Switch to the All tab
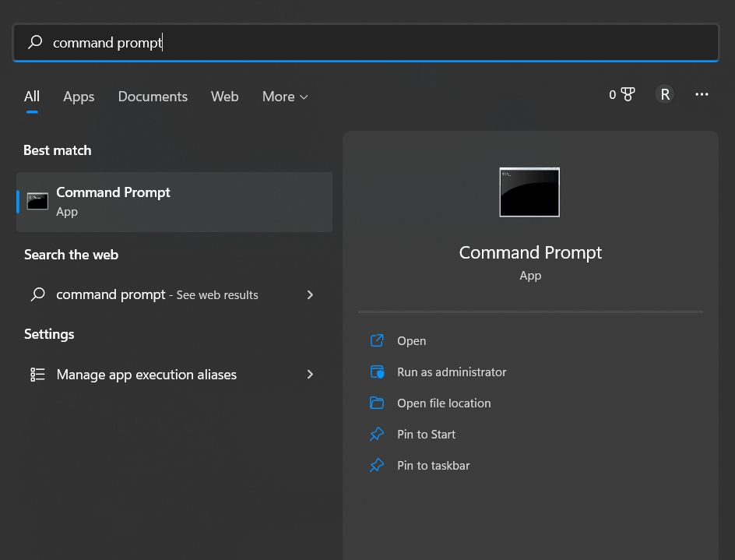Image resolution: width=735 pixels, height=560 pixels. (x=32, y=97)
